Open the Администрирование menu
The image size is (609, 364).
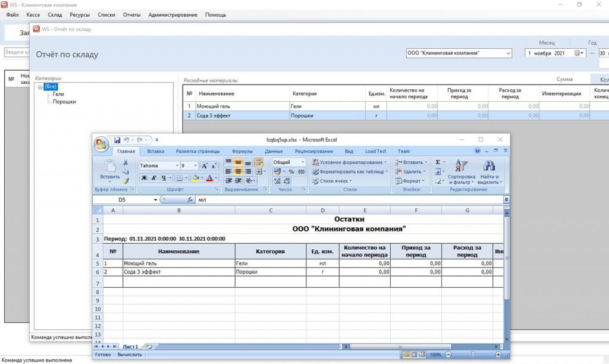[x=173, y=15]
